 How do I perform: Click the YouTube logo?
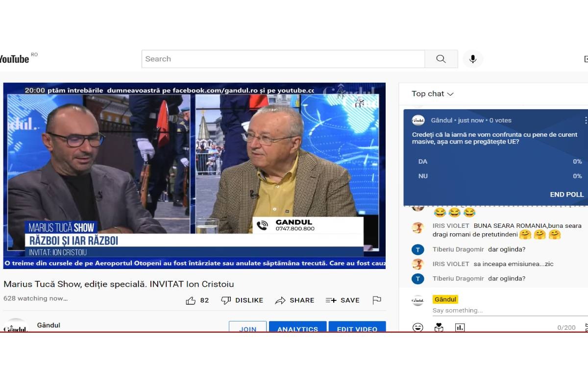[x=14, y=59]
